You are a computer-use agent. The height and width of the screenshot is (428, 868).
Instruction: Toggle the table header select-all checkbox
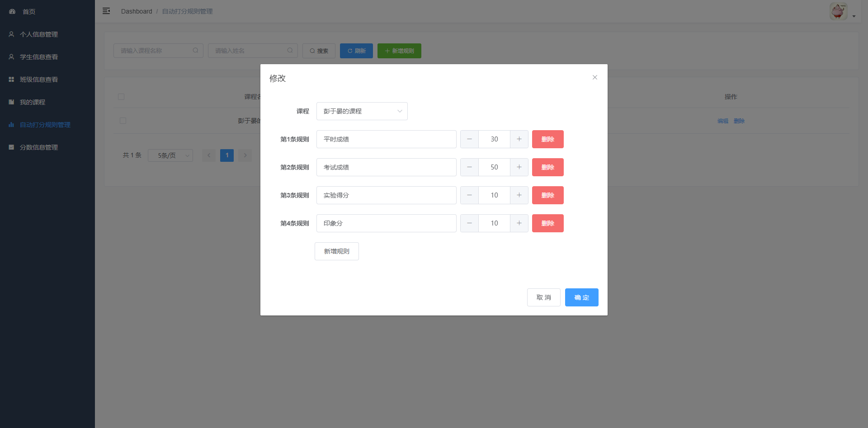pyautogui.click(x=121, y=97)
